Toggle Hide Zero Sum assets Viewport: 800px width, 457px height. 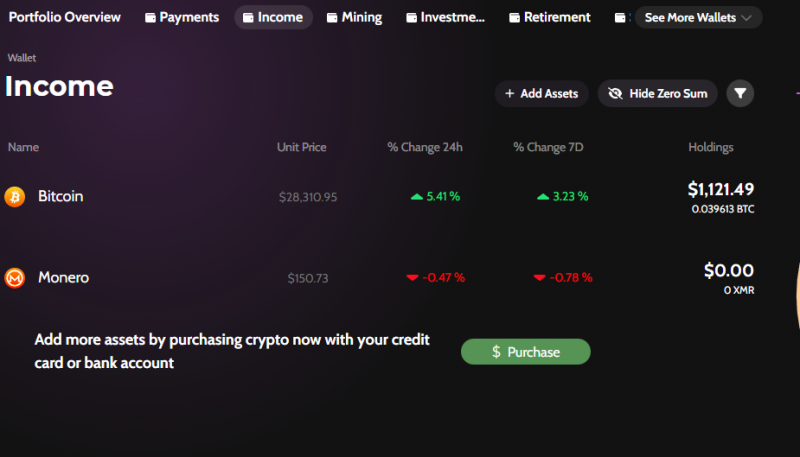pyautogui.click(x=658, y=94)
